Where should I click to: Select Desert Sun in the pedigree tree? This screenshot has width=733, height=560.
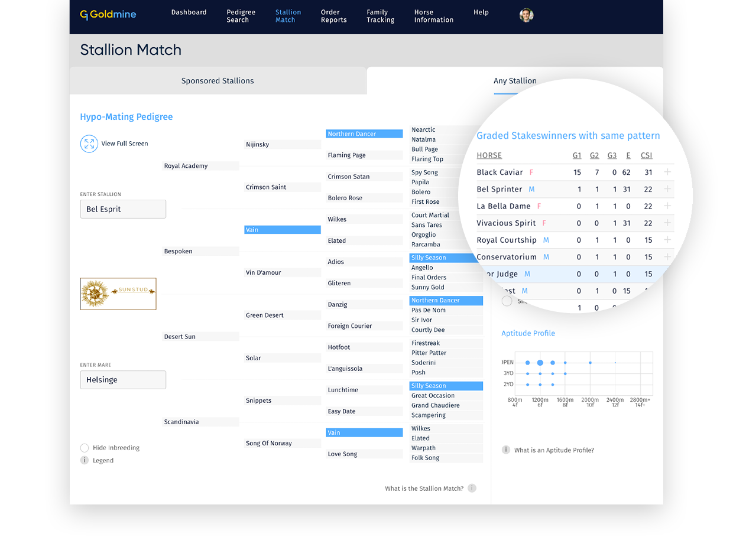(x=201, y=337)
